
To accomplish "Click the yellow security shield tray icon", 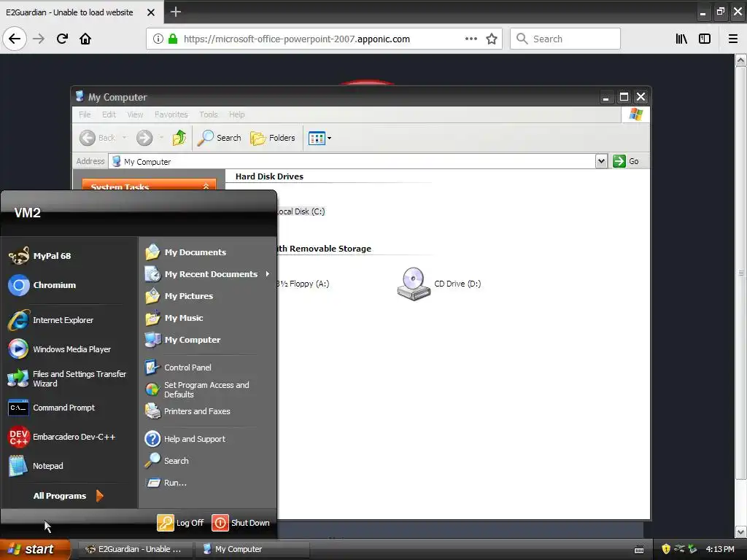I will [x=666, y=549].
